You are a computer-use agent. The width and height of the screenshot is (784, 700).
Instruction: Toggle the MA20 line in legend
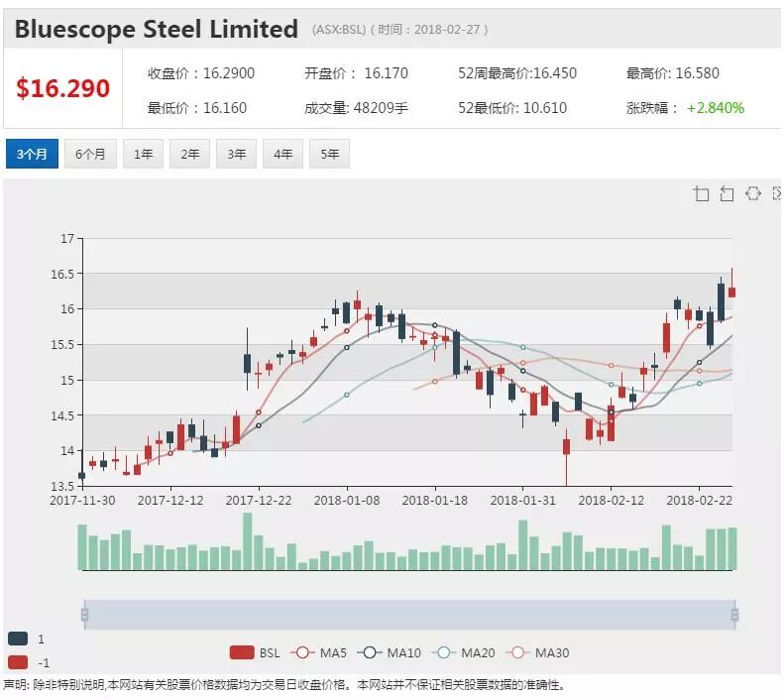[x=463, y=652]
